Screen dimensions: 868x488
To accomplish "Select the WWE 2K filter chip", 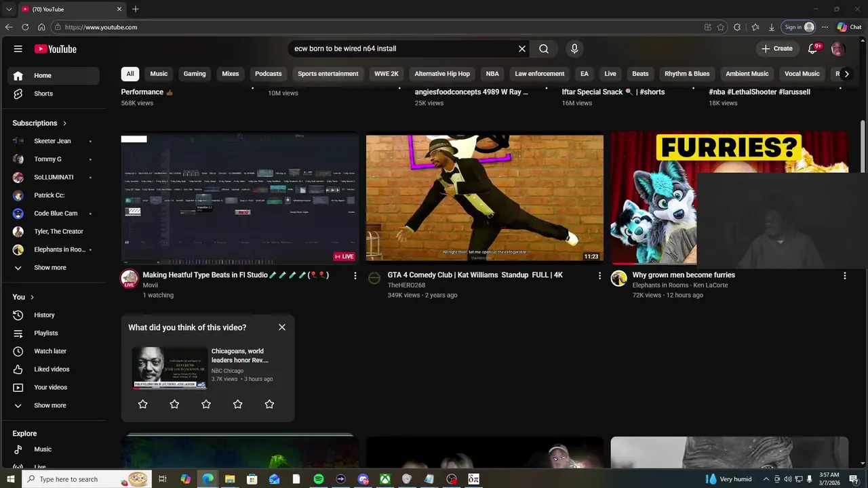I will click(387, 74).
